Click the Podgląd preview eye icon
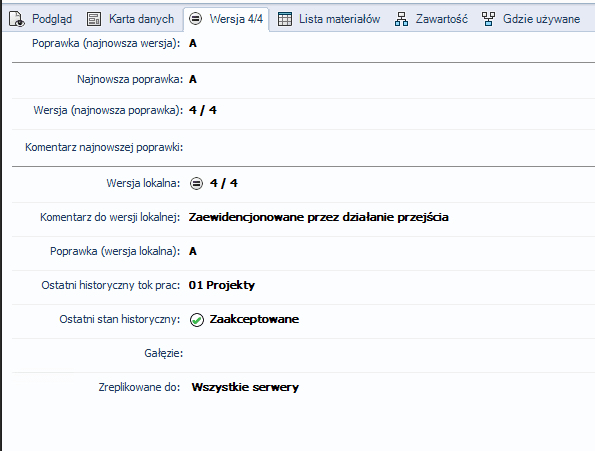The height and width of the screenshot is (451, 595). click(x=17, y=19)
